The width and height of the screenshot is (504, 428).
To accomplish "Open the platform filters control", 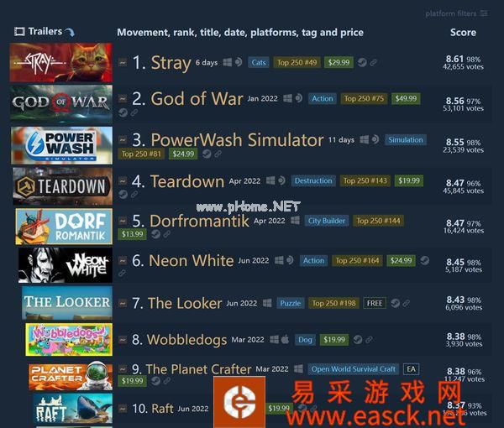I will pyautogui.click(x=457, y=13).
